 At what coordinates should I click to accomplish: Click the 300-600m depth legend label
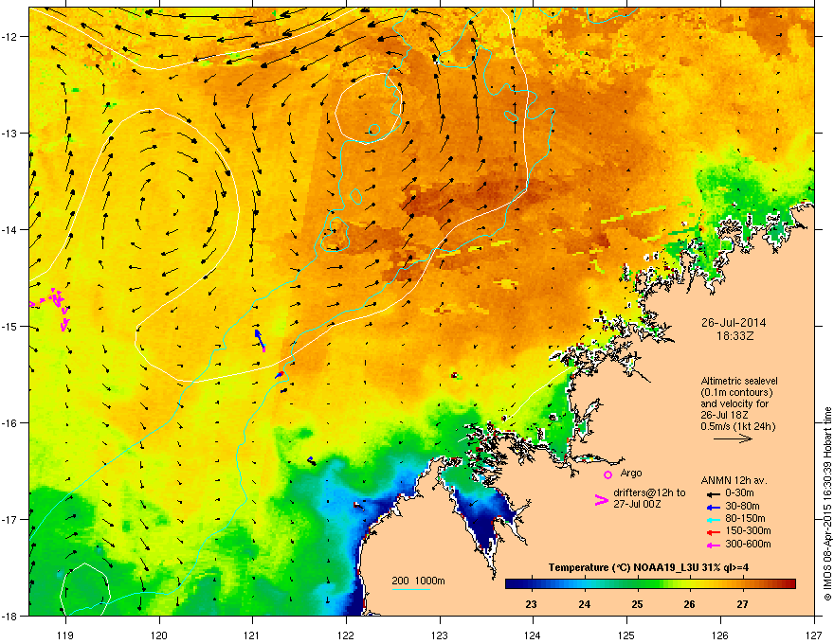[x=748, y=544]
